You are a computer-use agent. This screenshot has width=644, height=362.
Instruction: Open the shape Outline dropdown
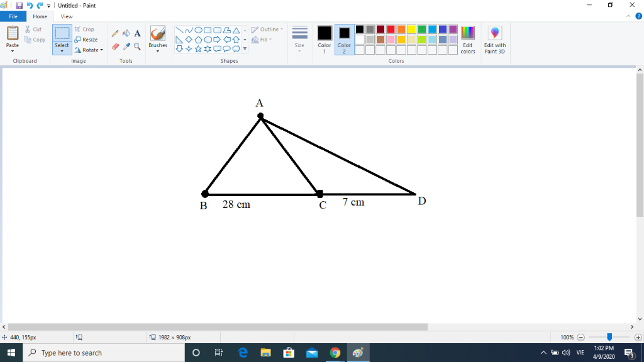(267, 29)
